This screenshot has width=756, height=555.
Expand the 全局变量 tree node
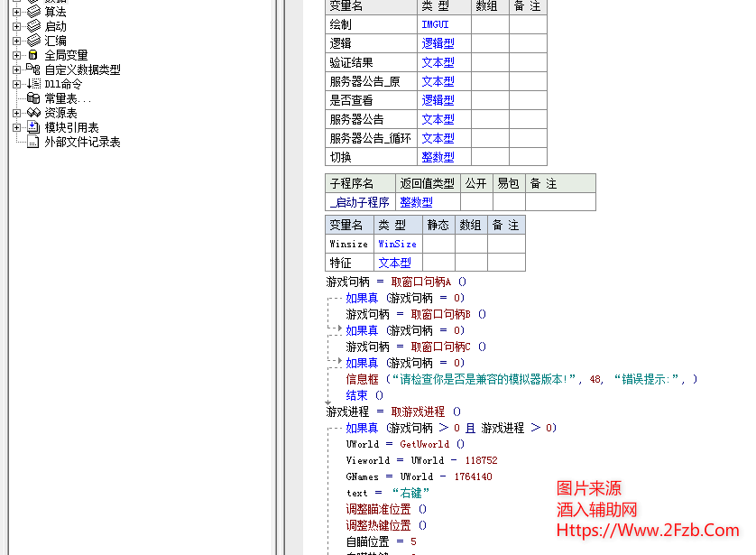[16, 55]
